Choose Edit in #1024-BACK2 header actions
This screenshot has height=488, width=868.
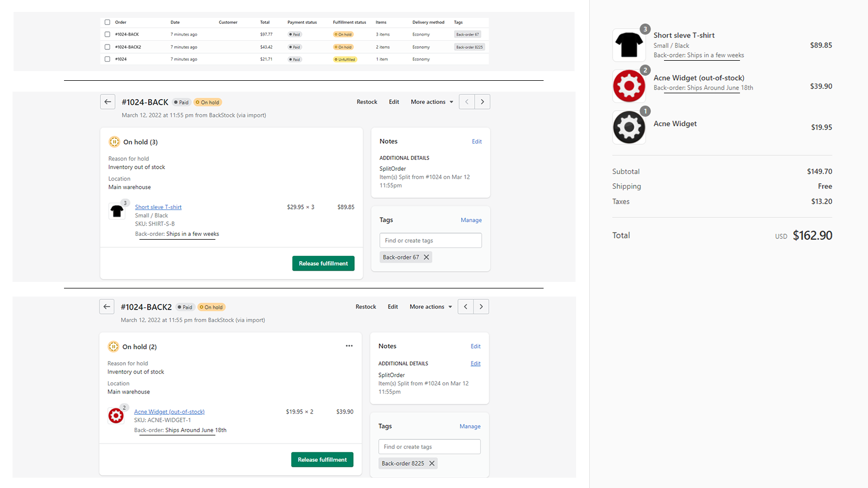[x=393, y=307]
